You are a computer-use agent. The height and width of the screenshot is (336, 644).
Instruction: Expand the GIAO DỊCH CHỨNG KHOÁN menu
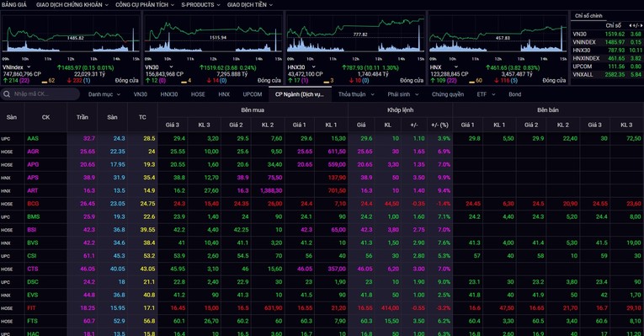click(x=72, y=4)
